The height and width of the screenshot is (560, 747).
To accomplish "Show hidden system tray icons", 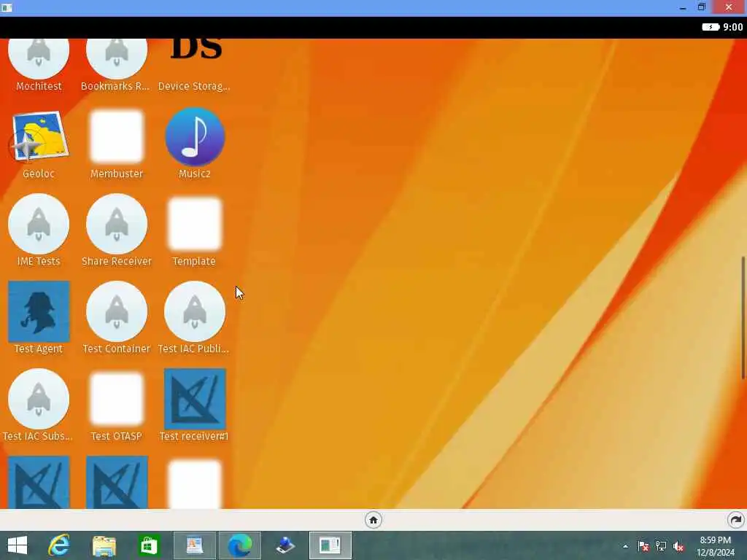I will 625,546.
